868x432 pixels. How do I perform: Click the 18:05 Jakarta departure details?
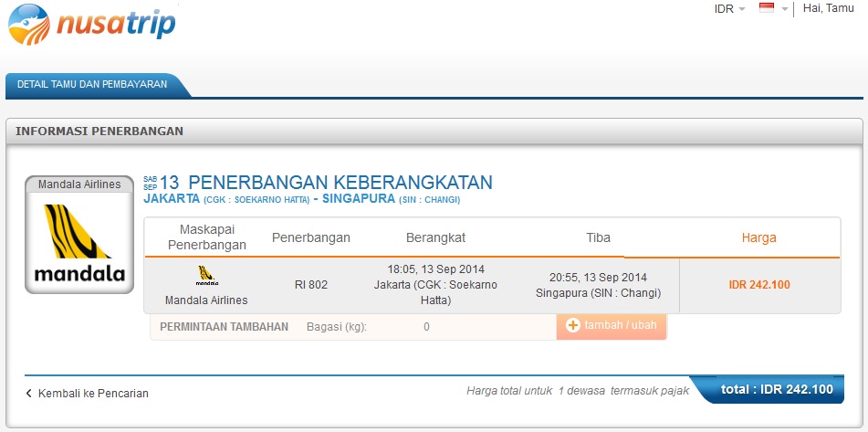click(x=435, y=284)
